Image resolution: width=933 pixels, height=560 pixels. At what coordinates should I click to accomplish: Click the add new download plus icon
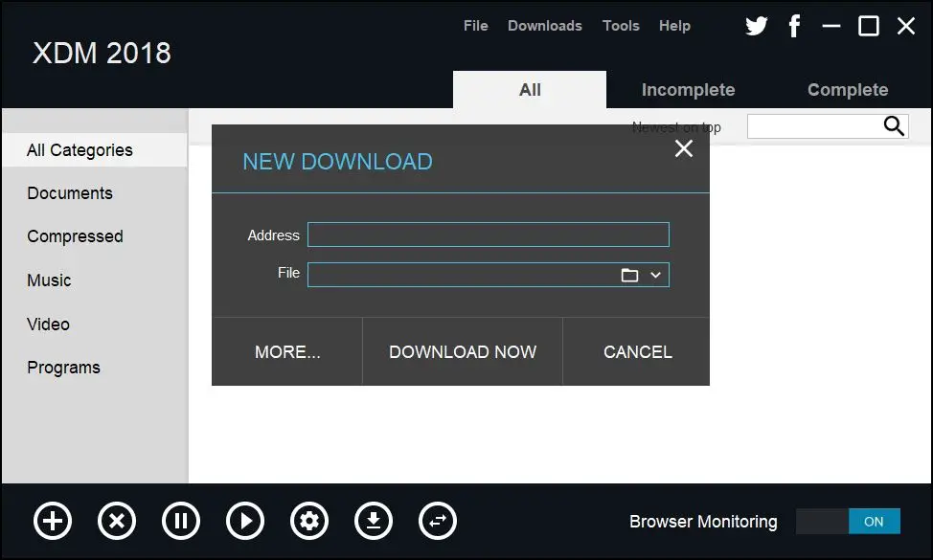click(x=53, y=522)
